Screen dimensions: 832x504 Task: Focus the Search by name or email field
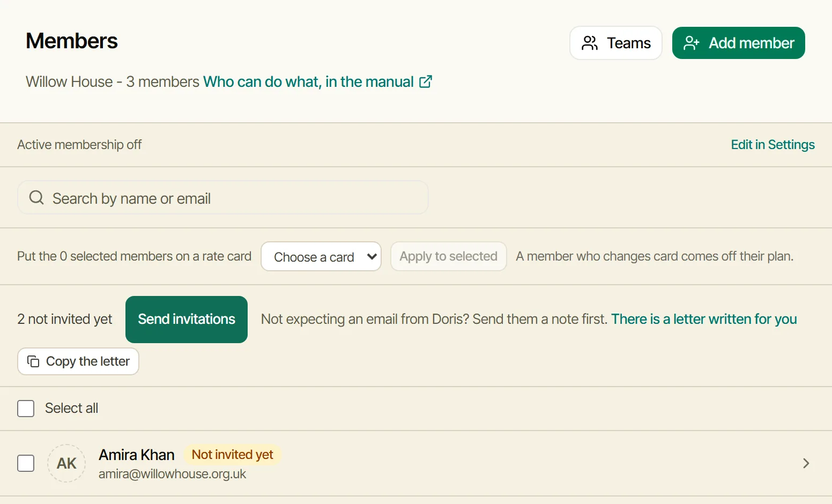click(223, 198)
